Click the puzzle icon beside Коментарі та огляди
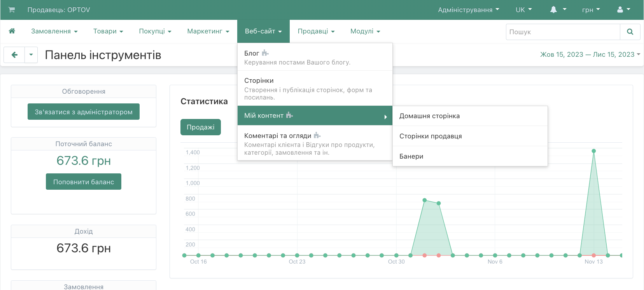Image resolution: width=644 pixels, height=290 pixels. coord(317,135)
